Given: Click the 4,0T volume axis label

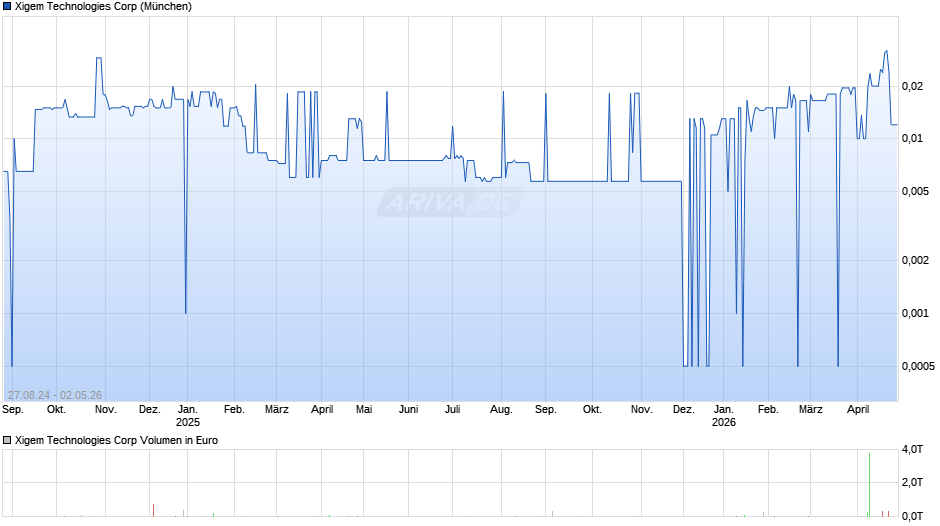Looking at the screenshot, I should [x=912, y=449].
